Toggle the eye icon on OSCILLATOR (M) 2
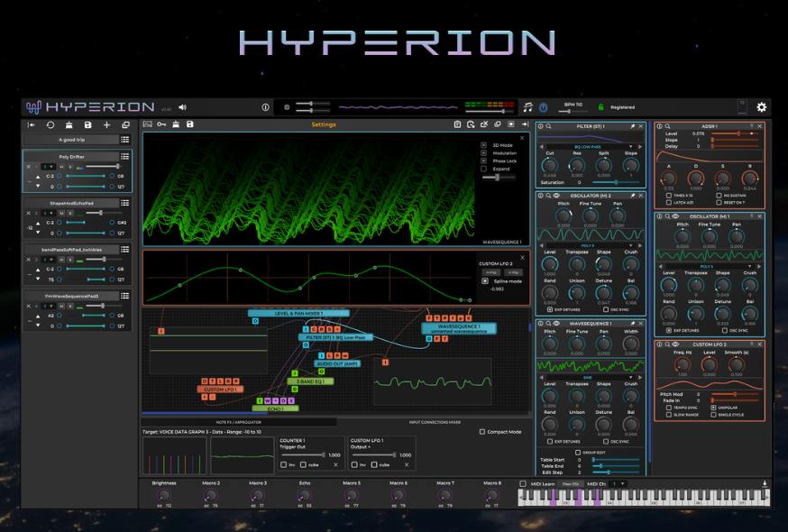The width and height of the screenshot is (788, 532). tap(556, 196)
